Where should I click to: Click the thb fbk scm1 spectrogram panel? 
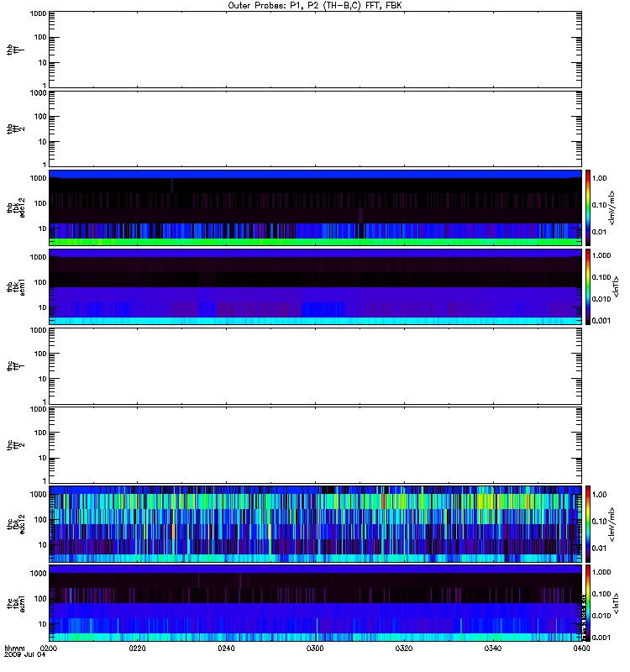tap(315, 287)
